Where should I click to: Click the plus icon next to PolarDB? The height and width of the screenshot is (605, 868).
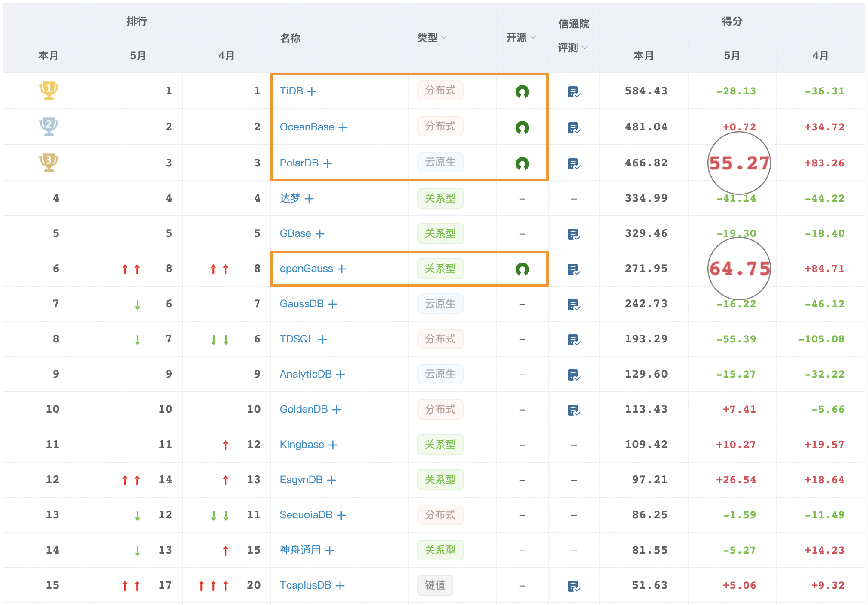[x=328, y=163]
